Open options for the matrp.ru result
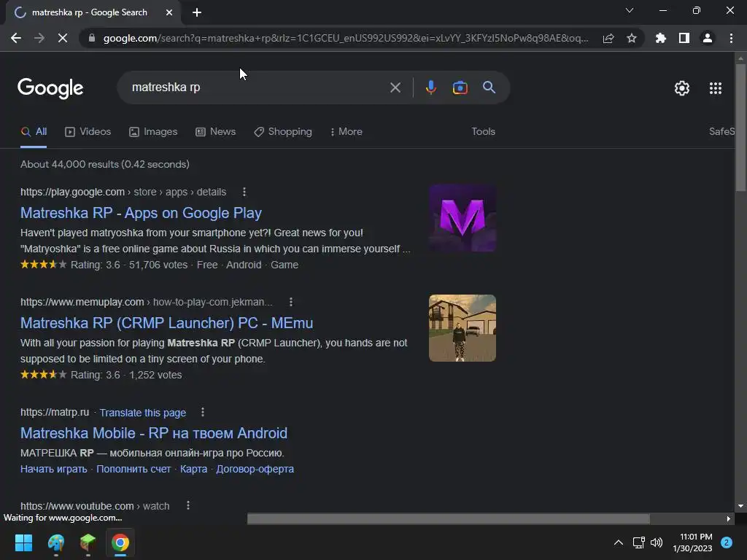Image resolution: width=747 pixels, height=560 pixels. (x=203, y=413)
